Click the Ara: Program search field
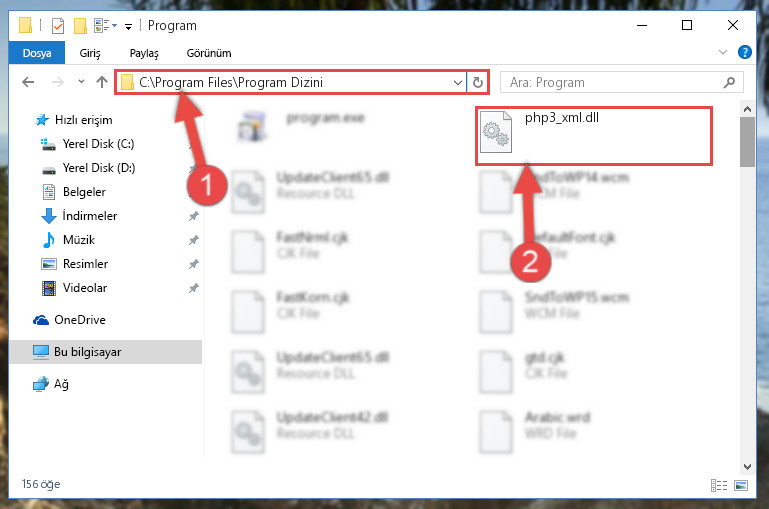 (x=613, y=82)
